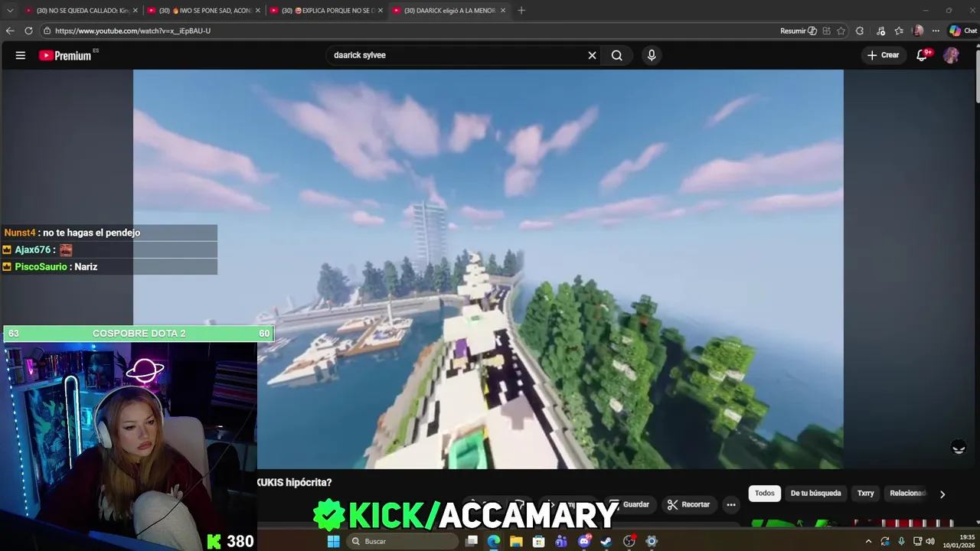Click the address bar URL
Screen dimensions: 980x551
tap(132, 31)
